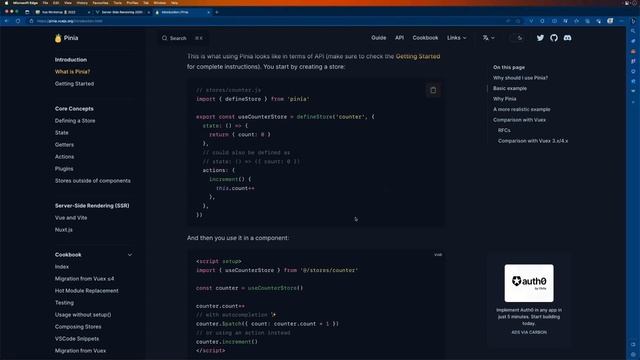This screenshot has height=360, width=640.
Task: Open the Getters sidebar page
Action: 64,145
